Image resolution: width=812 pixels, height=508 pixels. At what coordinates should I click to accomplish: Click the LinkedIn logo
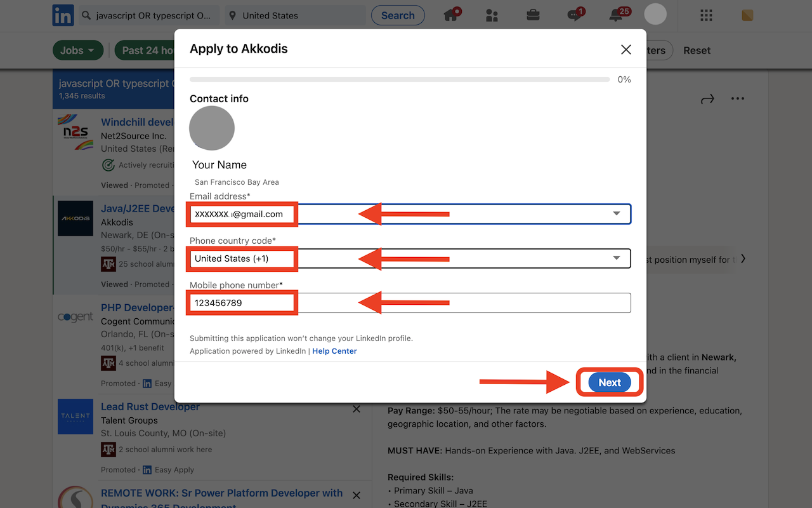point(63,15)
